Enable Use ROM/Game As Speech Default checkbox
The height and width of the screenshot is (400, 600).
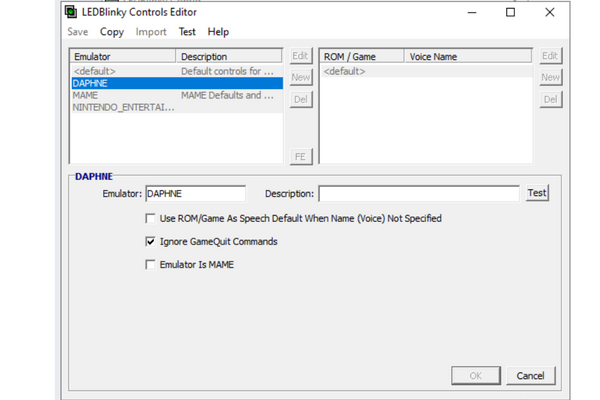150,219
